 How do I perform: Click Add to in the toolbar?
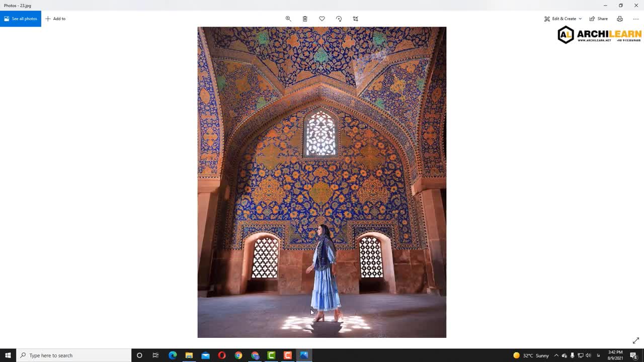click(x=55, y=19)
